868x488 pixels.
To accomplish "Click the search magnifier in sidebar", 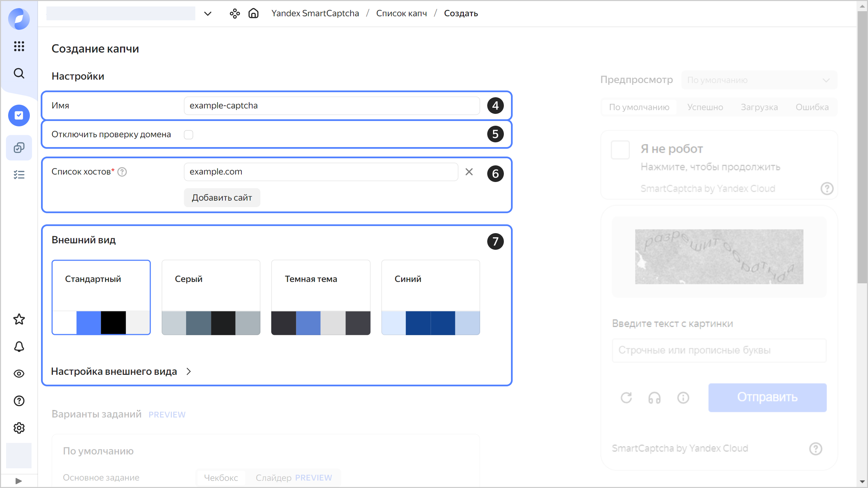I will [x=19, y=73].
